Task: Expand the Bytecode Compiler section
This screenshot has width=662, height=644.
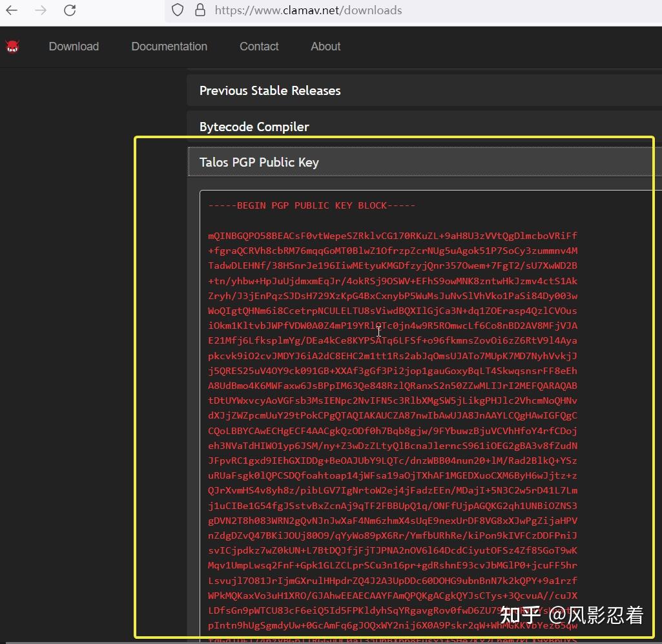Action: coord(424,127)
